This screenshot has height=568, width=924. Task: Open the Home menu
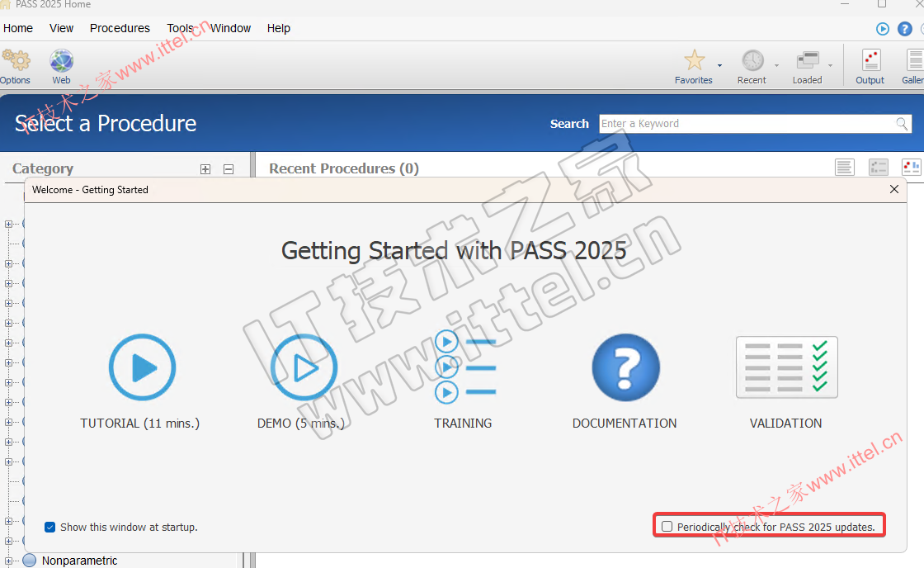point(18,28)
